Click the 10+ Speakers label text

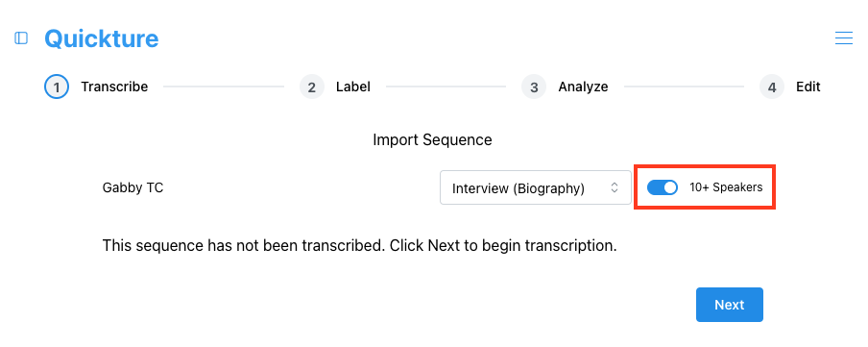[726, 187]
